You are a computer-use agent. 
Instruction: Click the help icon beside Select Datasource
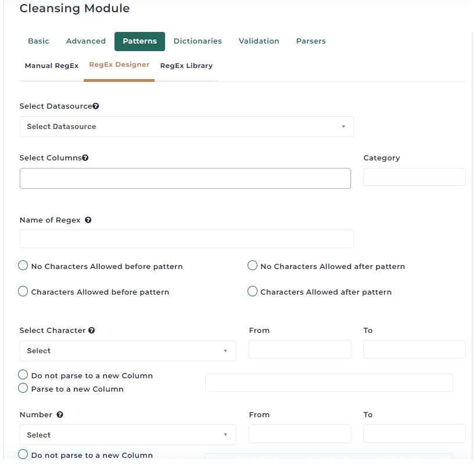pos(96,106)
